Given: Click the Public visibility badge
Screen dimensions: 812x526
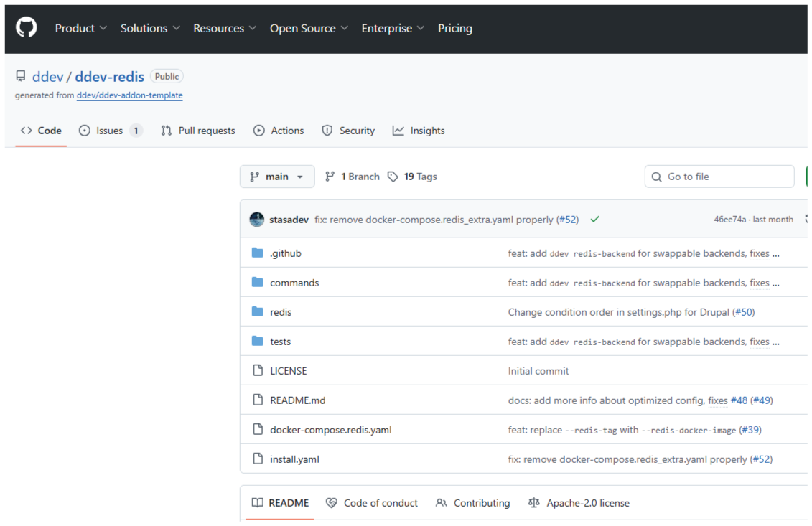Looking at the screenshot, I should 167,77.
